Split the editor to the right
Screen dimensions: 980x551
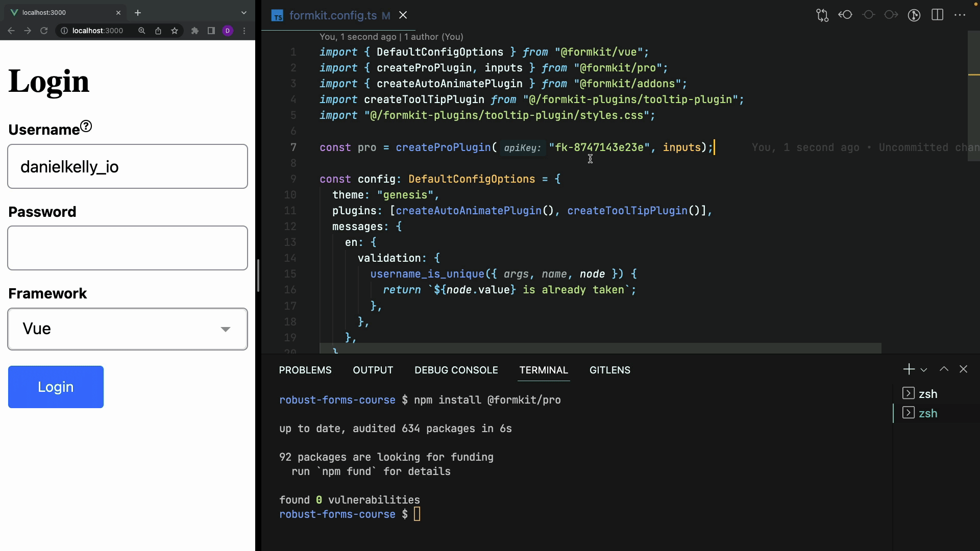(937, 15)
